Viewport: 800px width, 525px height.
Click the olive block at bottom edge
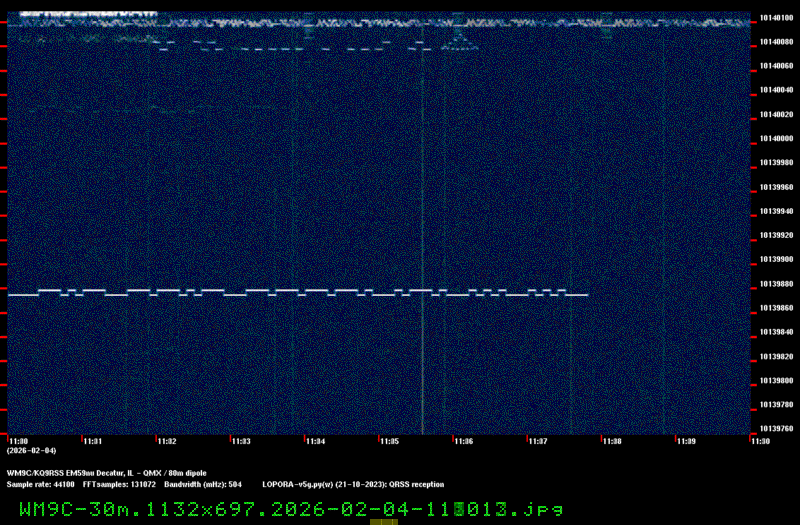[x=384, y=521]
